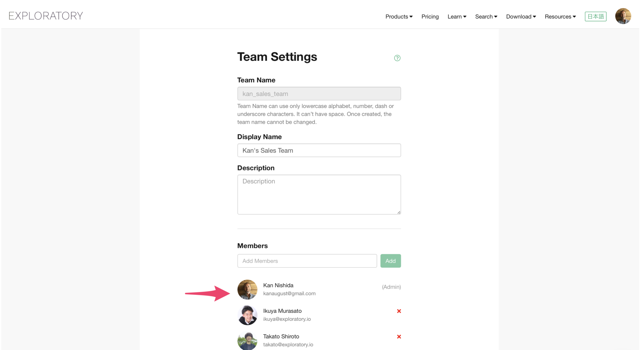Click into the Display Name field
Viewport: 644px width, 350px height.
click(x=319, y=150)
